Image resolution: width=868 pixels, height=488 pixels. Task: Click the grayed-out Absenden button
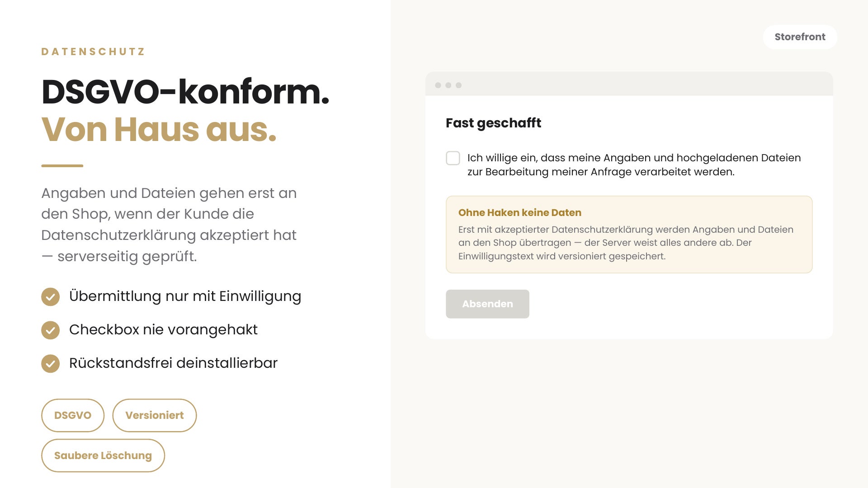click(487, 304)
